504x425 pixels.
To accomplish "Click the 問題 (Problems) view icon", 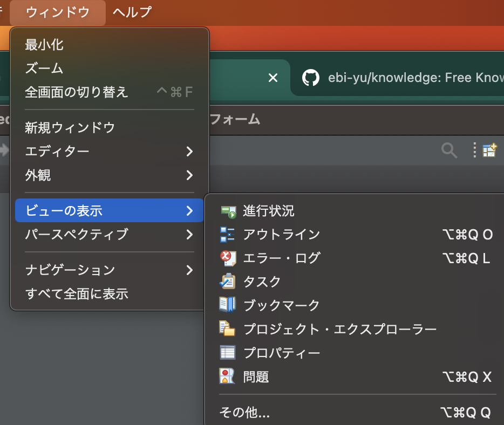I will [x=227, y=377].
